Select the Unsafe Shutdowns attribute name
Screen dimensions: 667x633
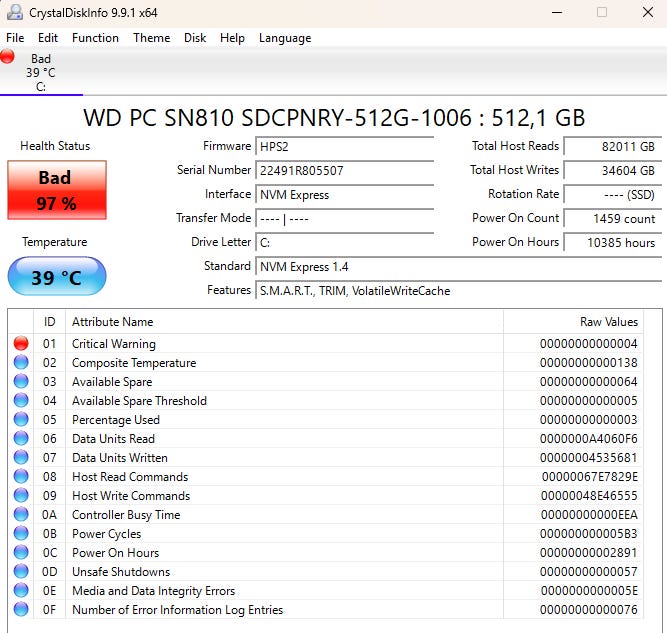pos(121,572)
